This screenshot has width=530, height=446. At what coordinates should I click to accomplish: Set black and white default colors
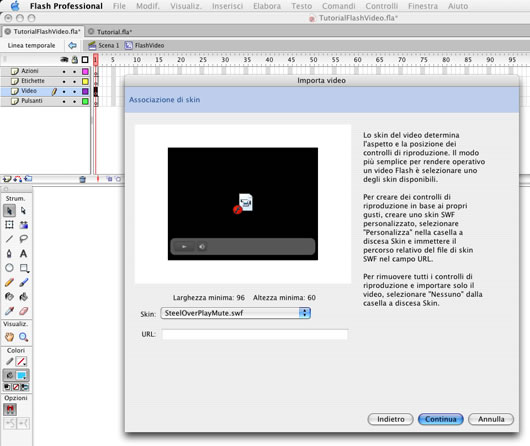[7, 387]
